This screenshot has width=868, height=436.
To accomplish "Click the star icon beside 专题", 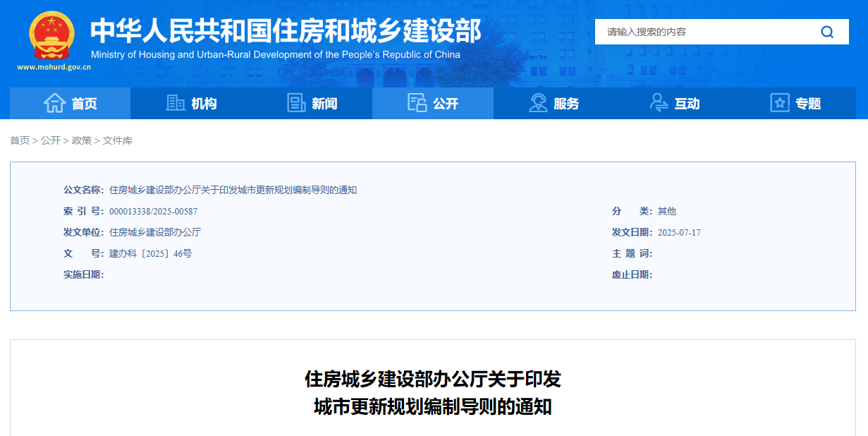I will point(780,103).
